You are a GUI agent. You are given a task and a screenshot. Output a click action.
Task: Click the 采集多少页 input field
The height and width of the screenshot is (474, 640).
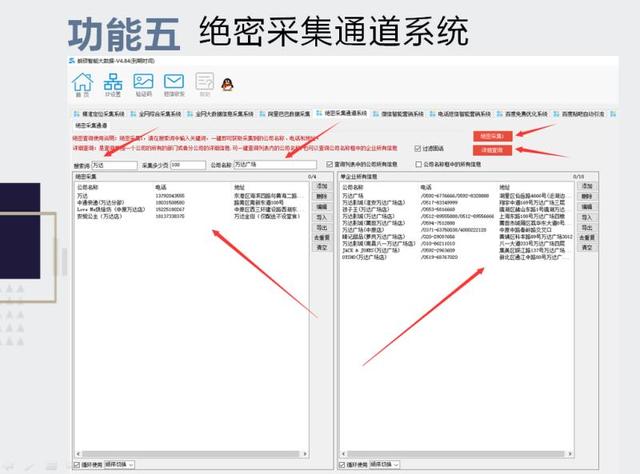(x=188, y=165)
